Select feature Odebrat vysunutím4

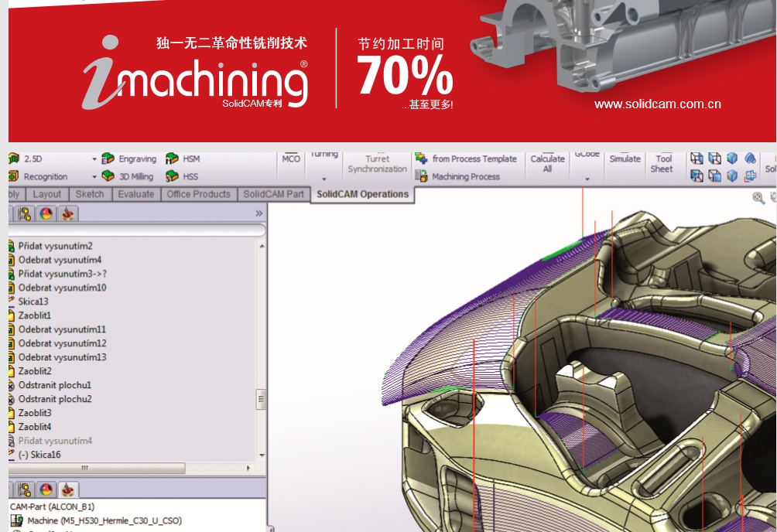tap(60, 260)
